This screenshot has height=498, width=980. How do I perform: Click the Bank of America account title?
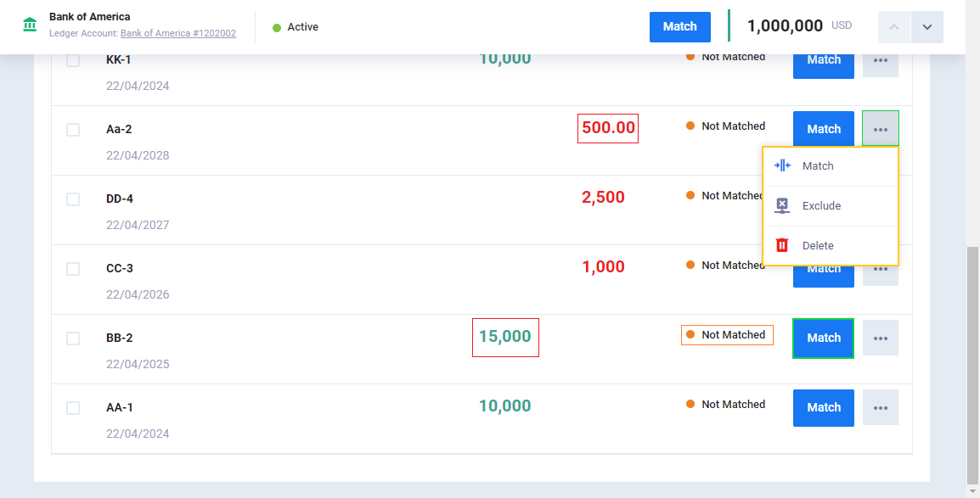pyautogui.click(x=90, y=17)
